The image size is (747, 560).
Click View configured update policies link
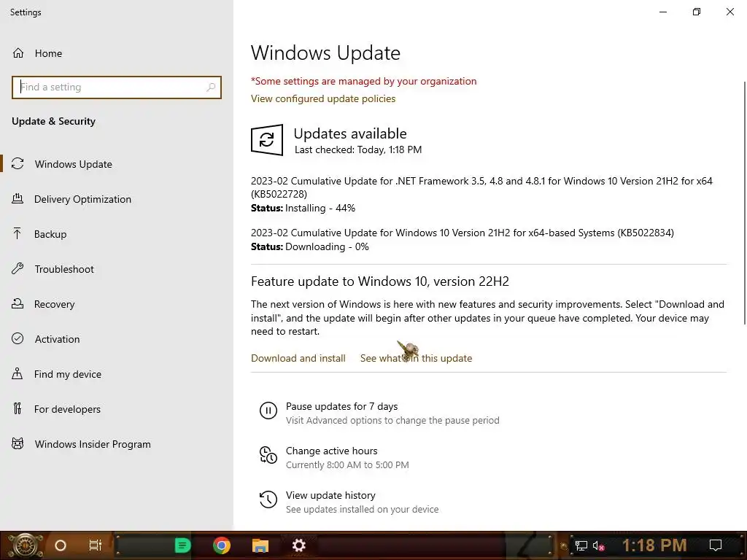pyautogui.click(x=323, y=98)
